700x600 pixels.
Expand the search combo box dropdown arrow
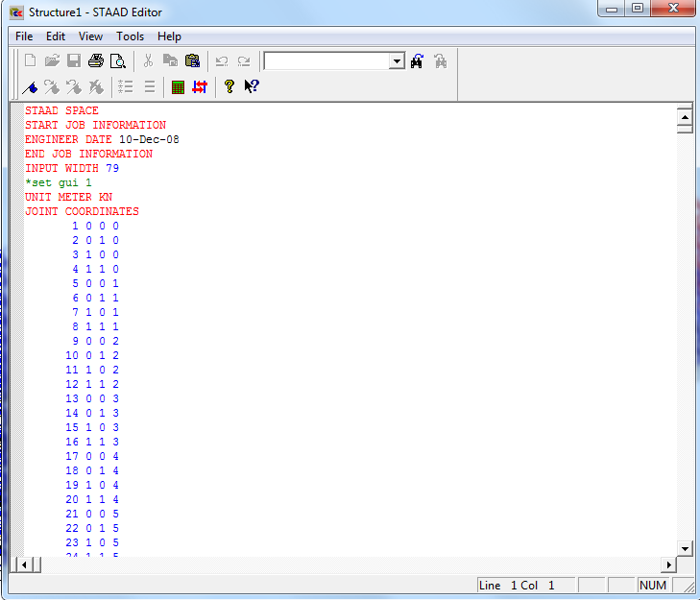tap(397, 61)
